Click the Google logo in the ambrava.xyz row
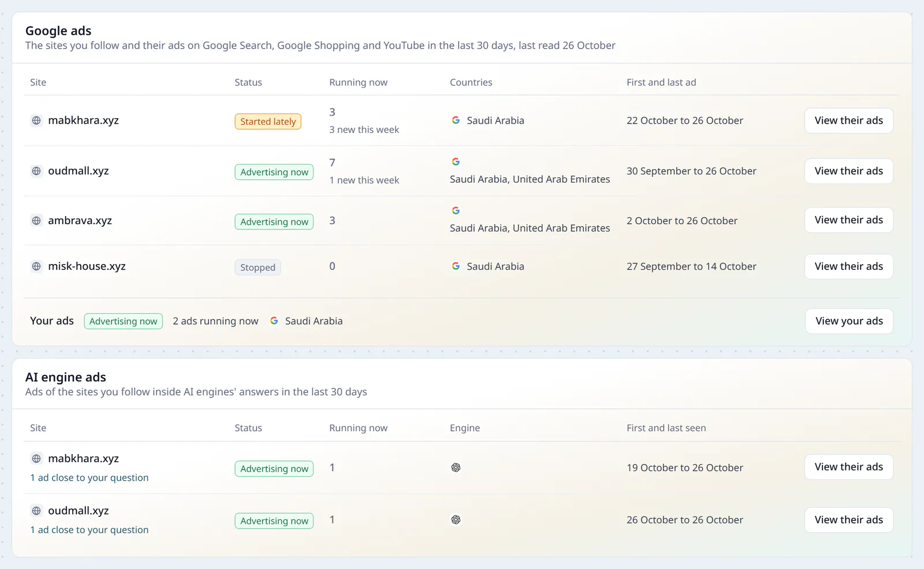This screenshot has height=569, width=924. pyautogui.click(x=456, y=211)
